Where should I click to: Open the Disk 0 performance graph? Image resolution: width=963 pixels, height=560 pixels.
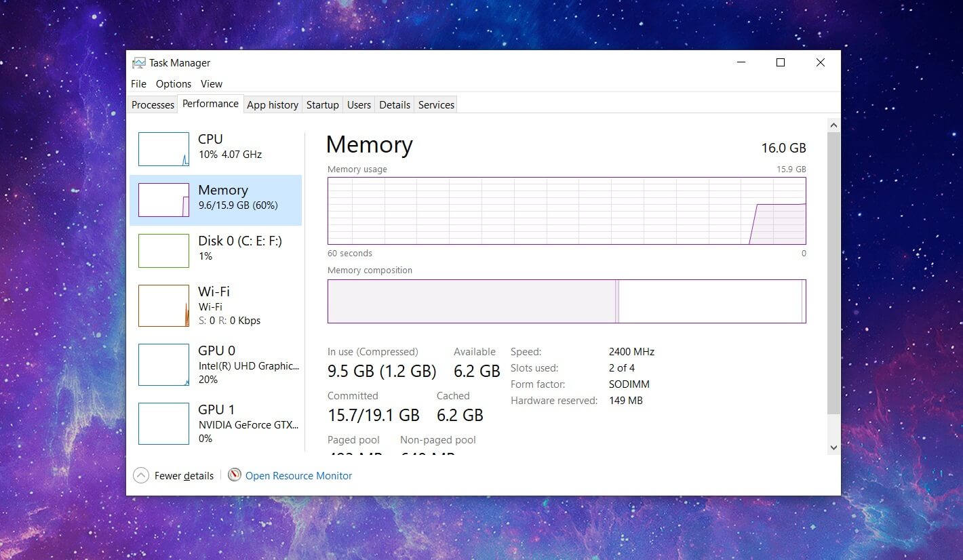click(216, 247)
